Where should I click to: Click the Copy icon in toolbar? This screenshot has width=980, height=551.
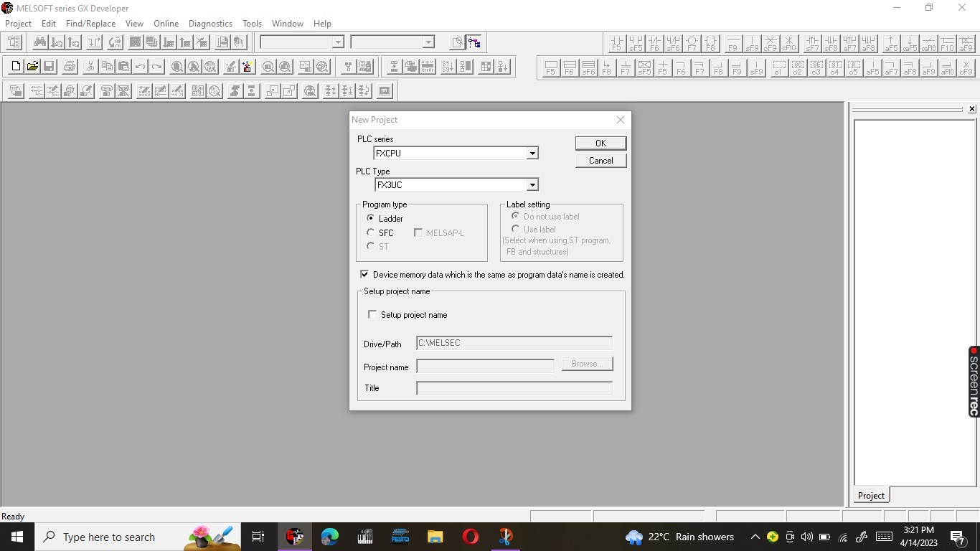(x=107, y=67)
